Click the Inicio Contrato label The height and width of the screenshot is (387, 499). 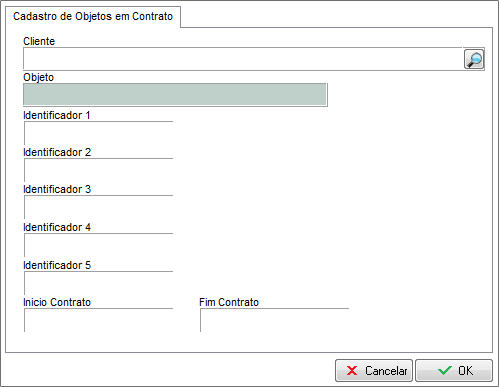[x=57, y=302]
